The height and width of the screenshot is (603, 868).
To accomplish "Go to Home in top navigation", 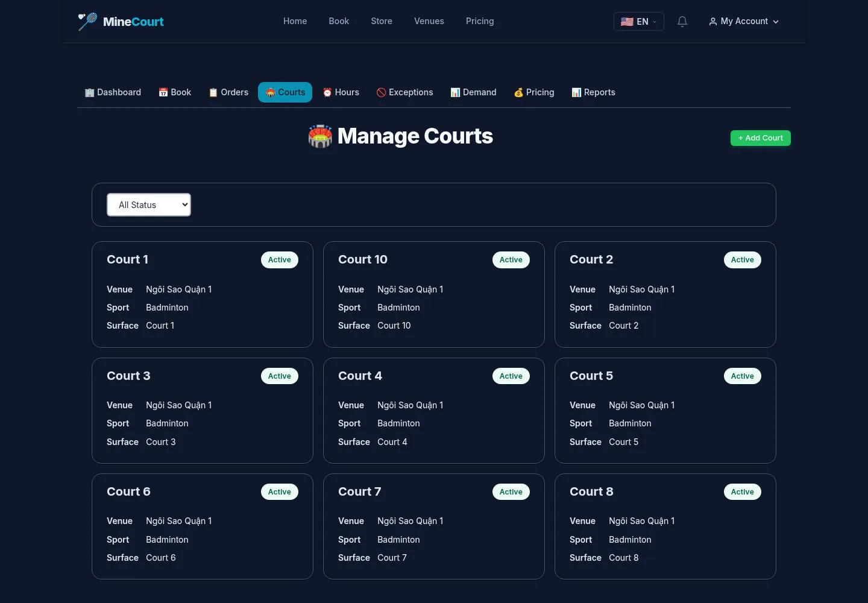I will click(x=295, y=21).
